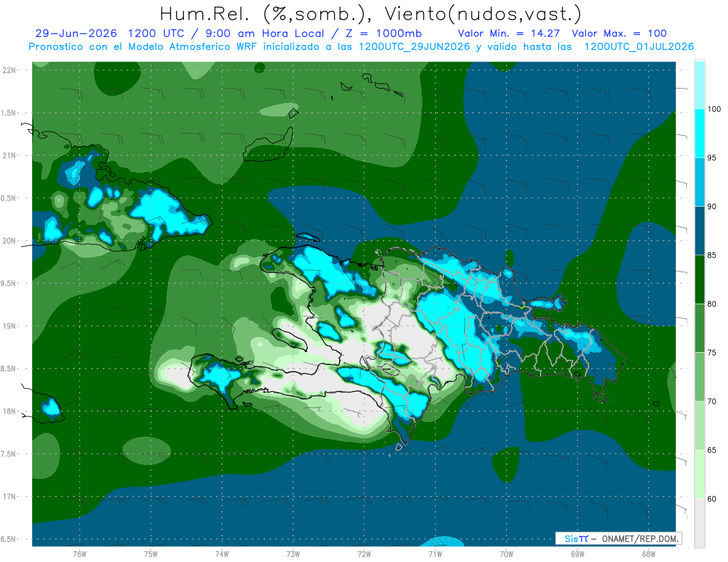Screen dimensions: 728x562
Task: Click legend value label '80'
Action: (x=713, y=304)
